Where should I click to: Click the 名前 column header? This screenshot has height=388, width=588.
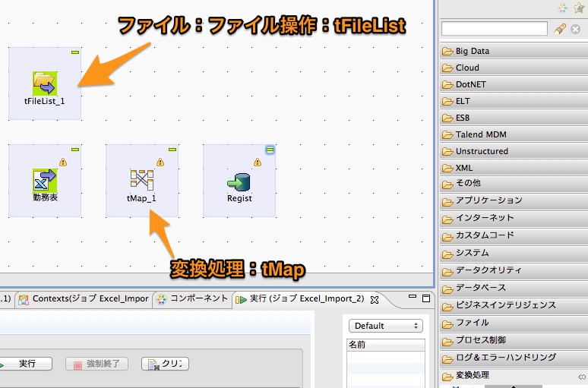(386, 345)
